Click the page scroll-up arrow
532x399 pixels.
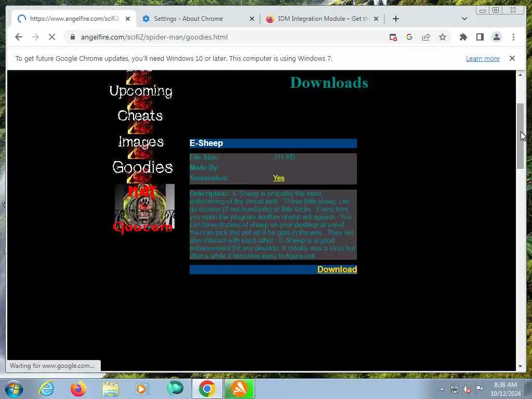pos(520,75)
